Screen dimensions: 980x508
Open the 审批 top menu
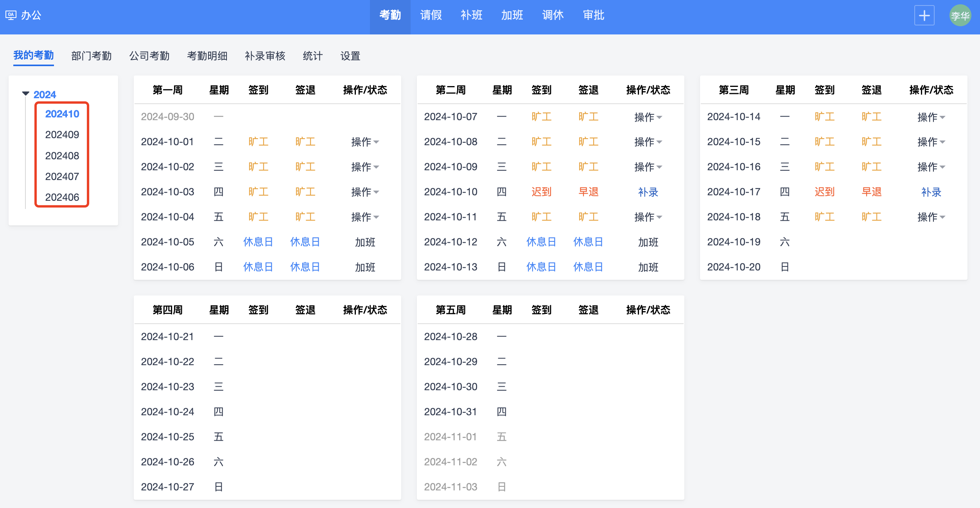pyautogui.click(x=593, y=15)
